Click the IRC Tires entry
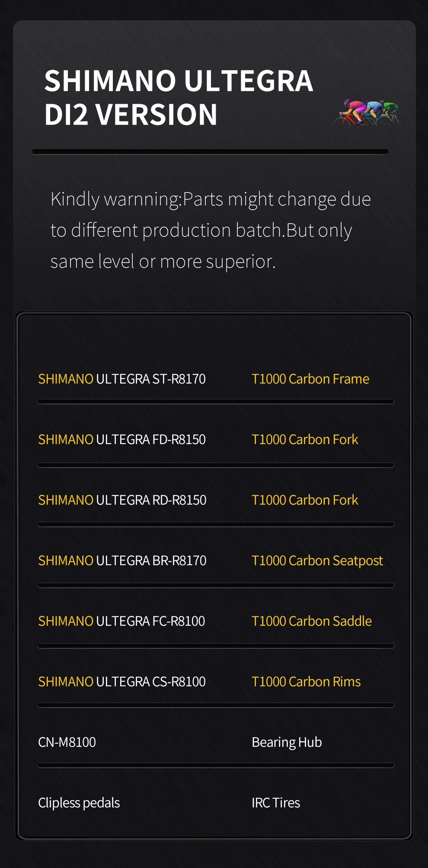 (x=276, y=803)
